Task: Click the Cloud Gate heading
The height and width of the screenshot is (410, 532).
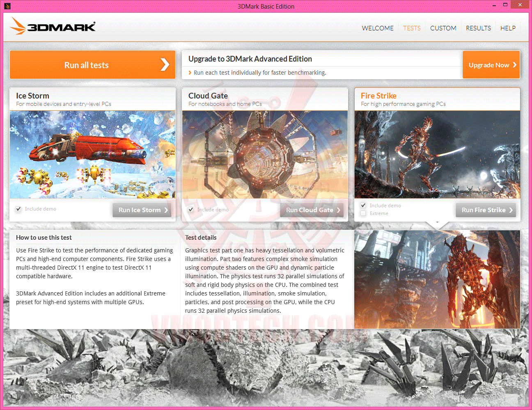Action: [x=208, y=96]
